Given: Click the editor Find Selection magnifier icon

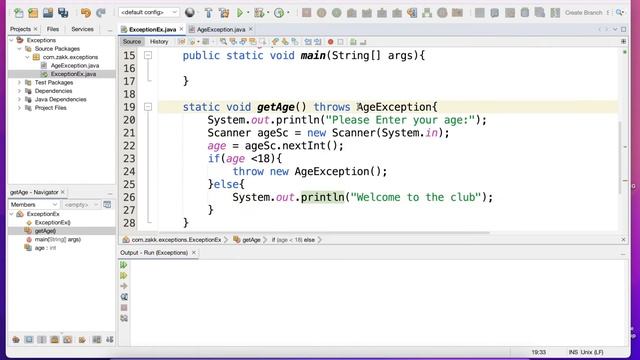Looking at the screenshot, I should tap(223, 42).
